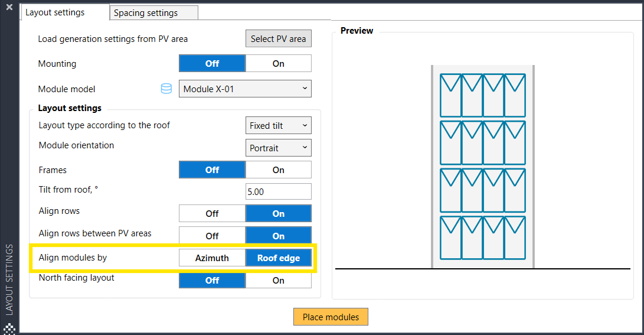Click the Tilt from roof label
The image size is (644, 335).
68,190
